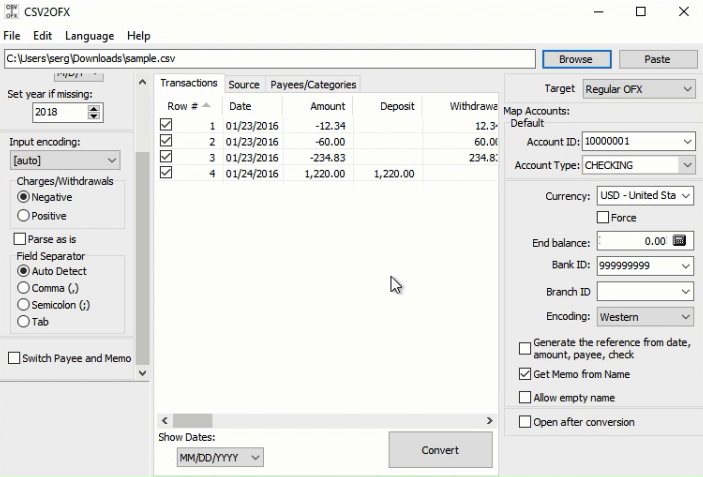Open the Target Regular OFX dropdown
The width and height of the screenshot is (703, 477).
tap(639, 89)
